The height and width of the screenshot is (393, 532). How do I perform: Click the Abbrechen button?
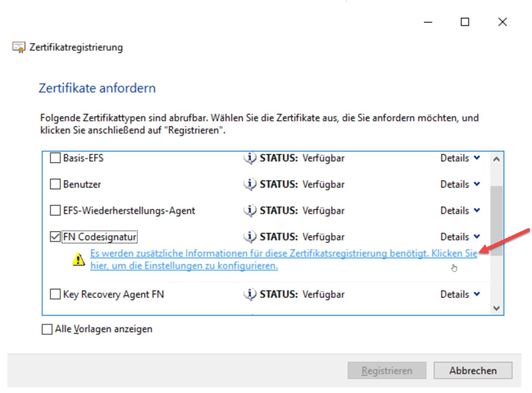tap(473, 370)
